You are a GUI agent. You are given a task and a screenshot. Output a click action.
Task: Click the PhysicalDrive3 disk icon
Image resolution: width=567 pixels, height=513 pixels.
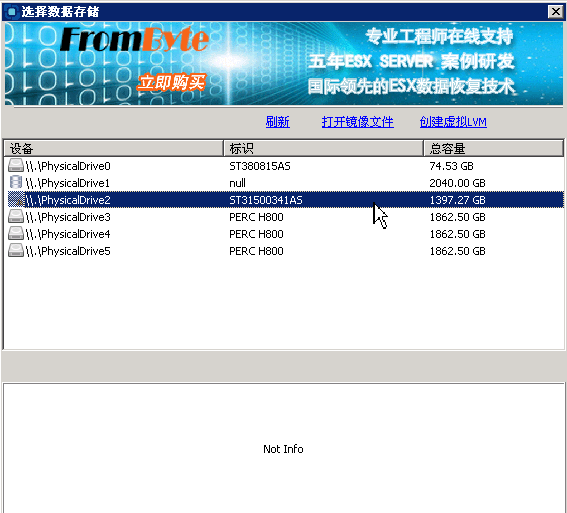click(x=16, y=217)
